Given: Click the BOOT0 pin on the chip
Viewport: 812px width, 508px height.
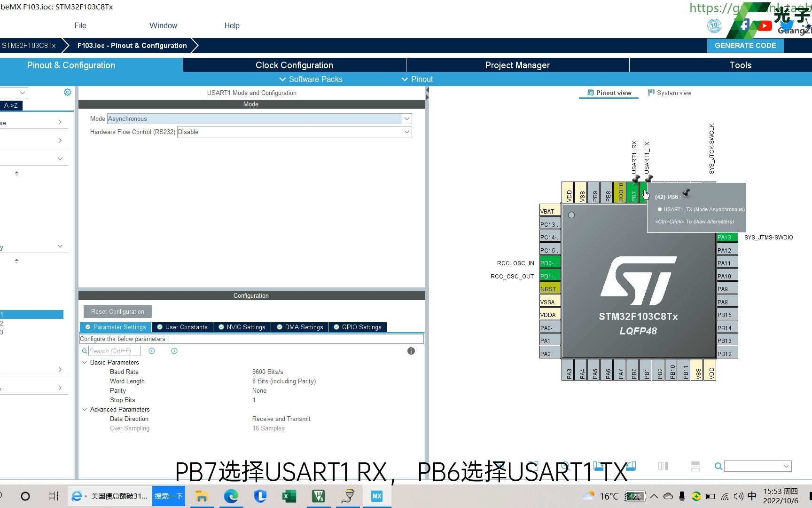Looking at the screenshot, I should pyautogui.click(x=619, y=193).
